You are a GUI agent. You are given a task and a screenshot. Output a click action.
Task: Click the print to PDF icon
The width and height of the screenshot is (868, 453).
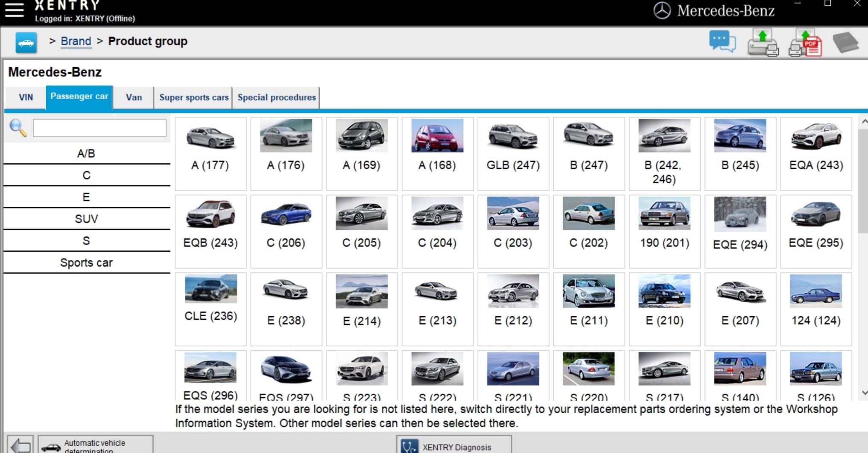click(x=805, y=43)
